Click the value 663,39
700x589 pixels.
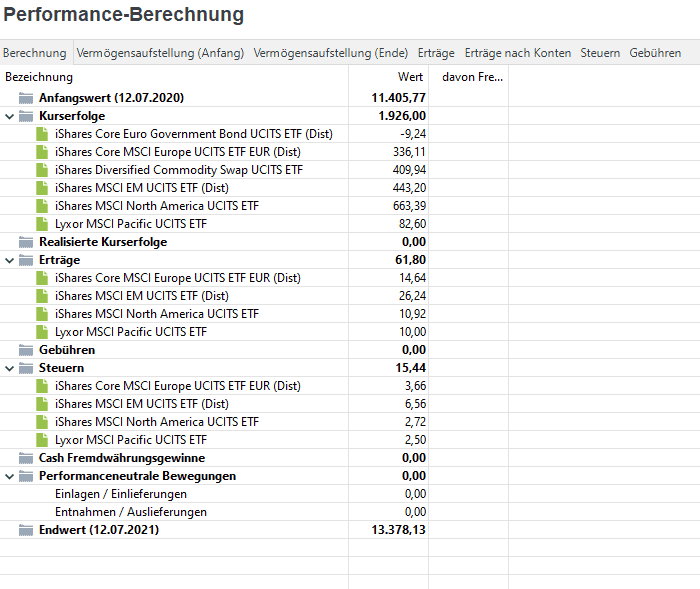pyautogui.click(x=409, y=206)
